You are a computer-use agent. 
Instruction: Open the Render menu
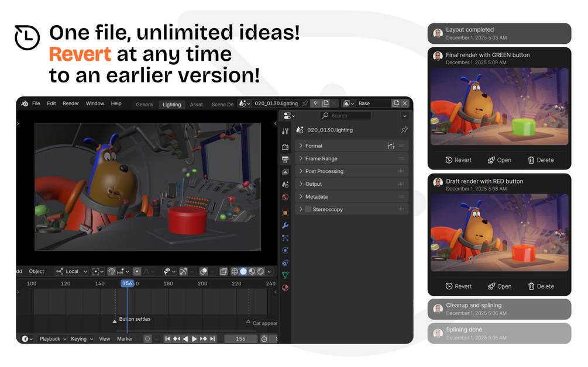[70, 103]
